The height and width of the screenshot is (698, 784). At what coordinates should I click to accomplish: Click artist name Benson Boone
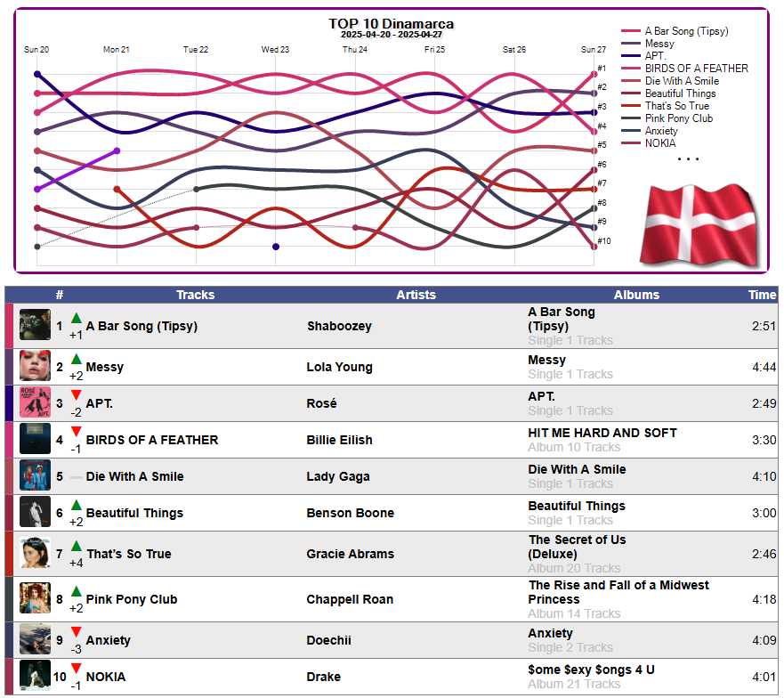tap(350, 513)
